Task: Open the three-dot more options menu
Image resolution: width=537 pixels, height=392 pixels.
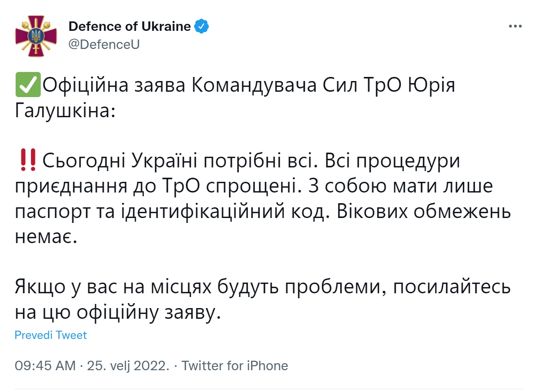Action: (x=515, y=26)
